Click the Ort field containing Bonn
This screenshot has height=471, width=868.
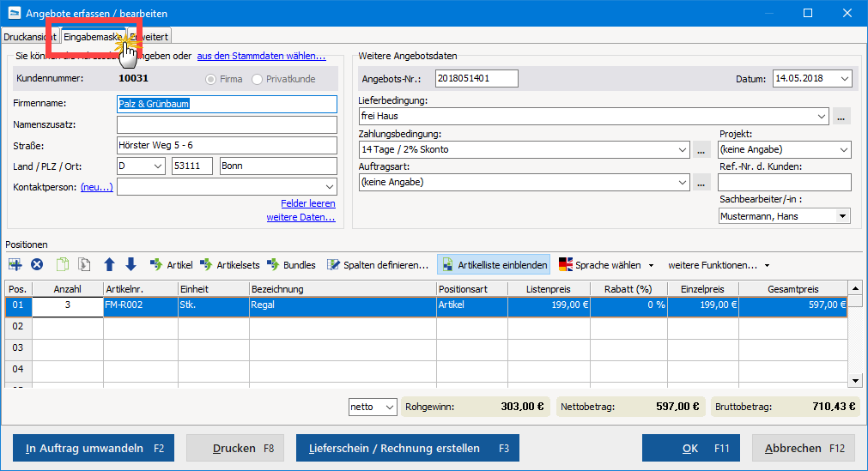click(278, 166)
